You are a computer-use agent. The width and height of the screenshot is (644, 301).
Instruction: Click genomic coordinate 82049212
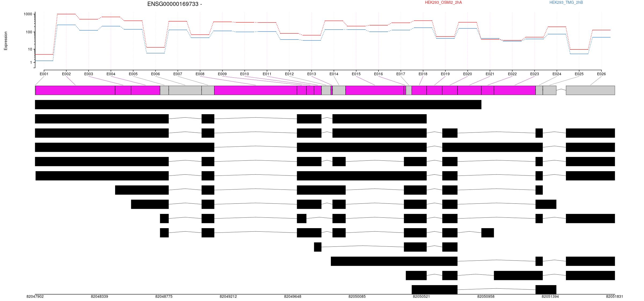coord(228,296)
